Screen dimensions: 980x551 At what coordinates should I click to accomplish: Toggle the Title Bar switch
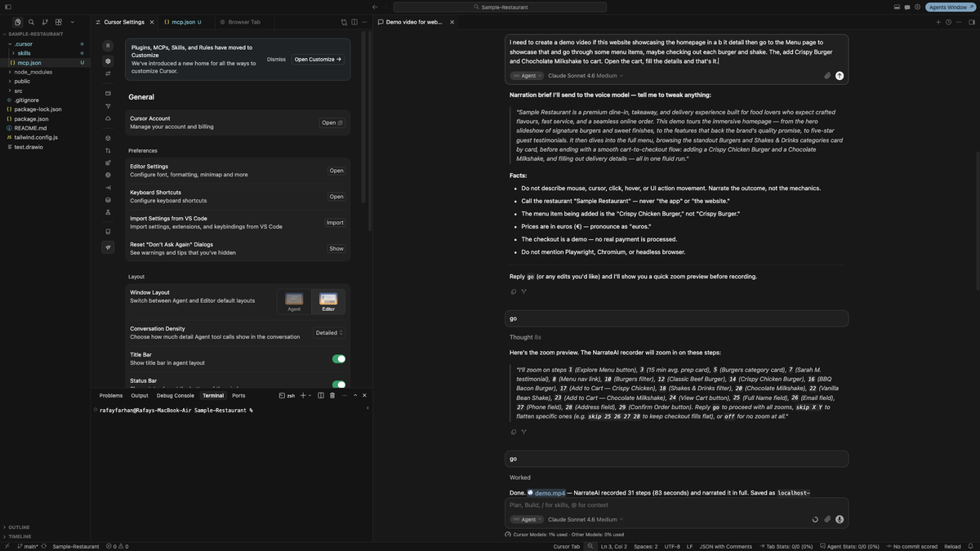pos(339,358)
